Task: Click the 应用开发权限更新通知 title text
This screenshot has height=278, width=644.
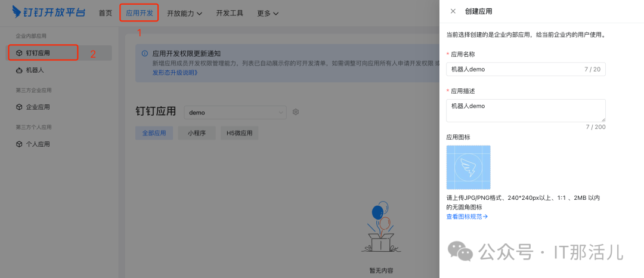Action: point(187,53)
